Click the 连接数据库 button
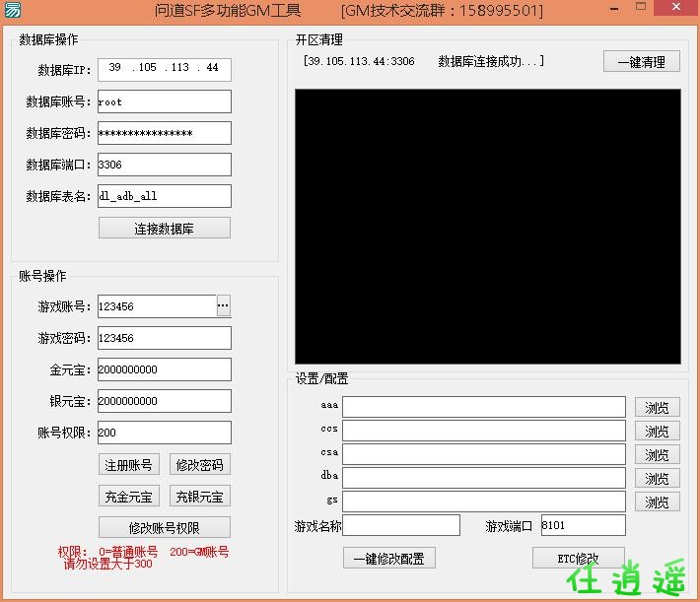 (164, 229)
